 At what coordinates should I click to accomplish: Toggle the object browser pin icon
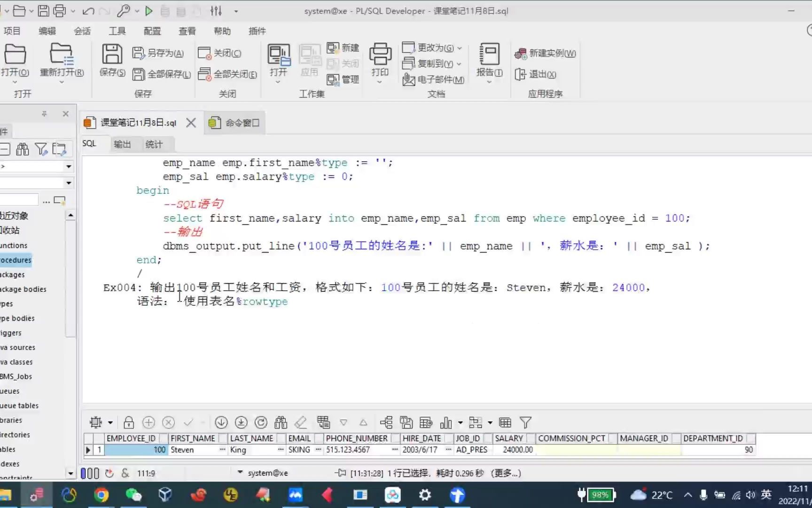point(44,114)
